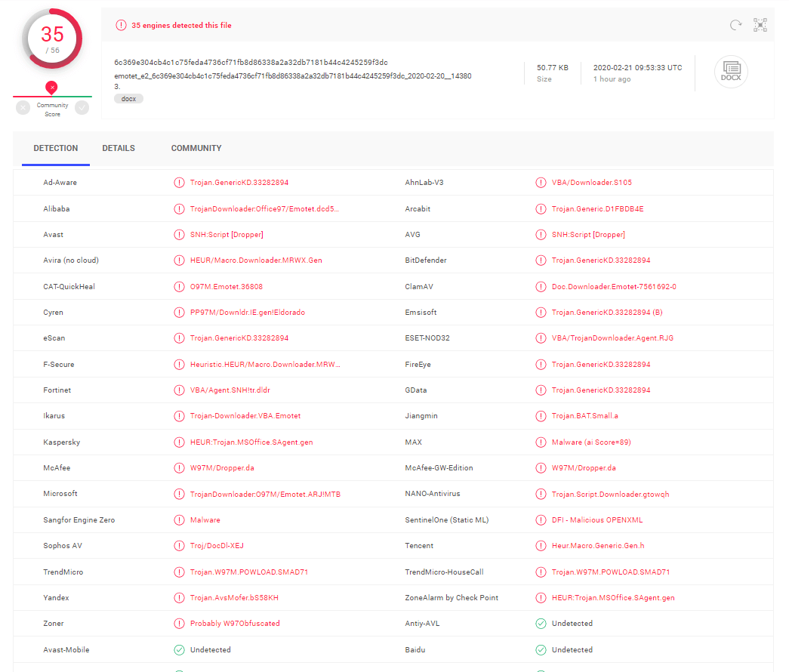Click alert icon beside '35 engines detected'

[x=122, y=25]
